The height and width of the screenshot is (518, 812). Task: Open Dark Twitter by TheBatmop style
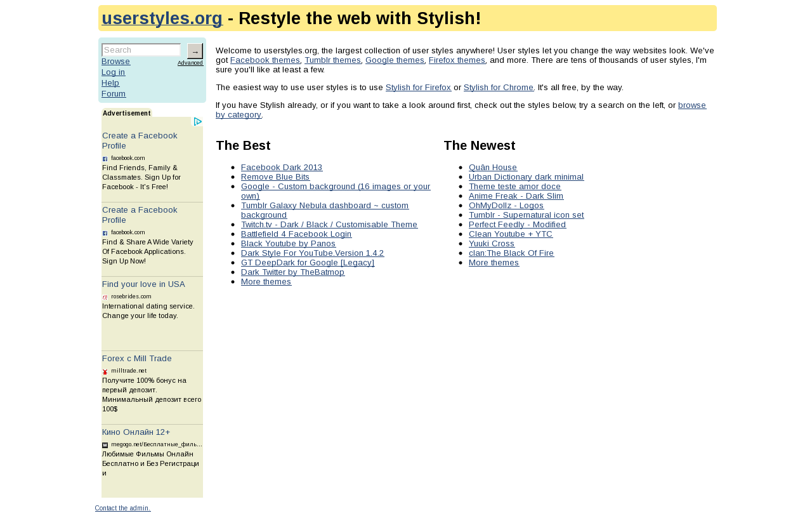click(293, 272)
